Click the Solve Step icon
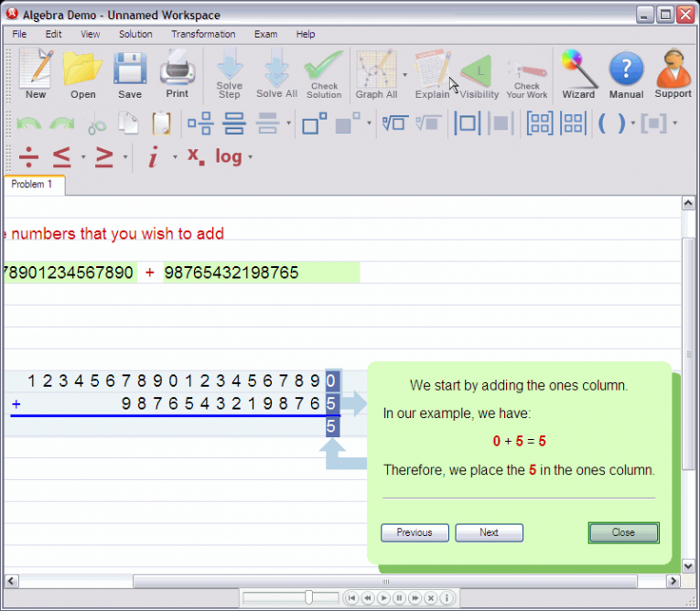The image size is (700, 611). (230, 74)
